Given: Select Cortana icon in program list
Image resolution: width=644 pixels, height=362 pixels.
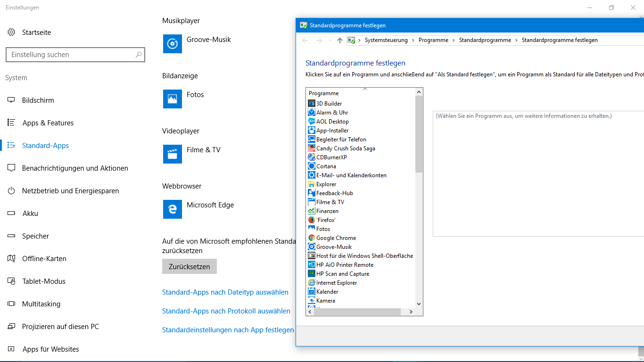Looking at the screenshot, I should 312,166.
